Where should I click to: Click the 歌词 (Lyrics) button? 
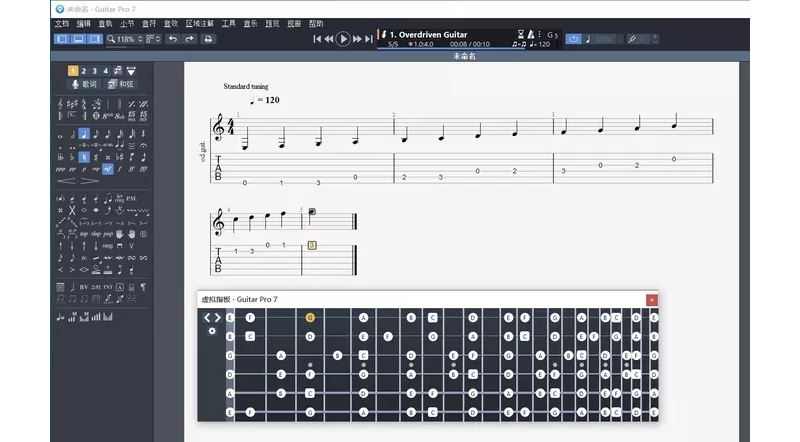tap(84, 84)
